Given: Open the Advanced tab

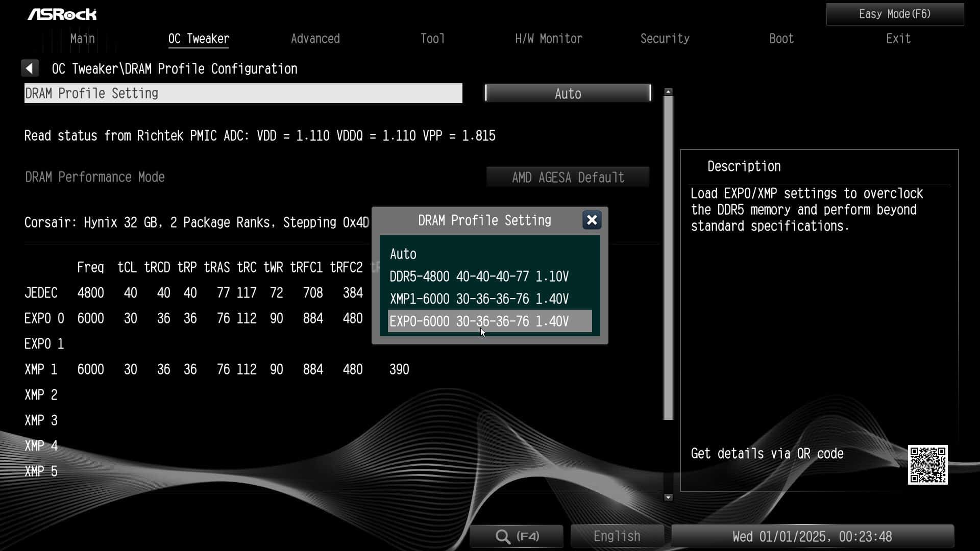Looking at the screenshot, I should 315,39.
